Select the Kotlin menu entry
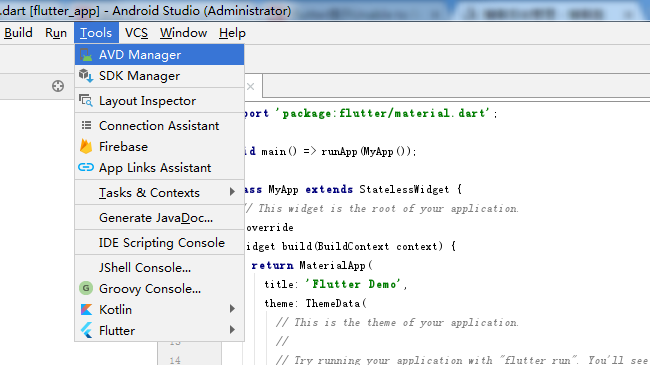This screenshot has width=650, height=365. tap(160, 309)
